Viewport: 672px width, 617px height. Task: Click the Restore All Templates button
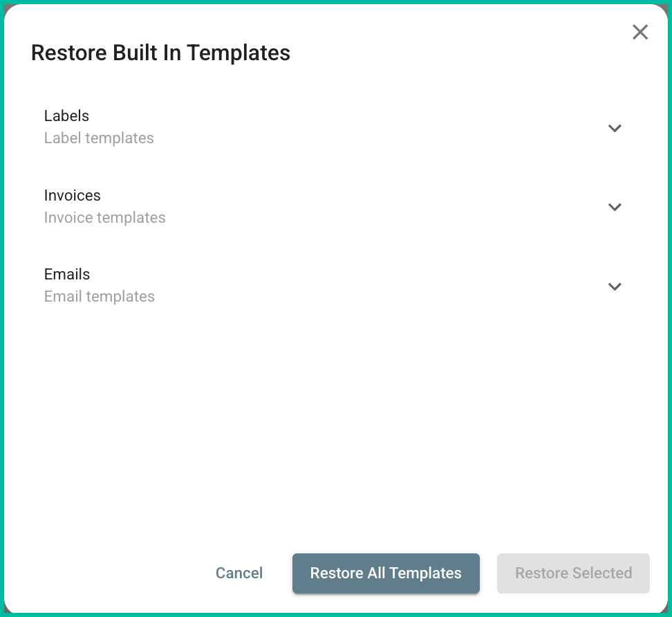pyautogui.click(x=386, y=573)
